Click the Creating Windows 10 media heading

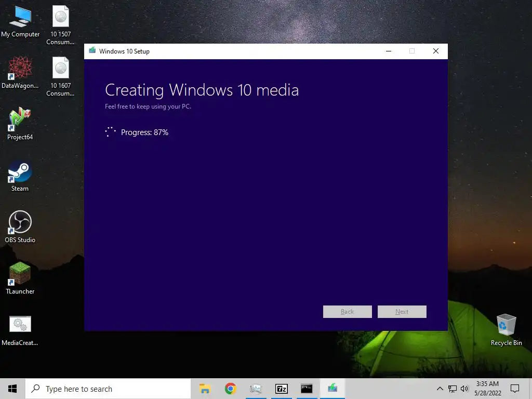coord(202,90)
